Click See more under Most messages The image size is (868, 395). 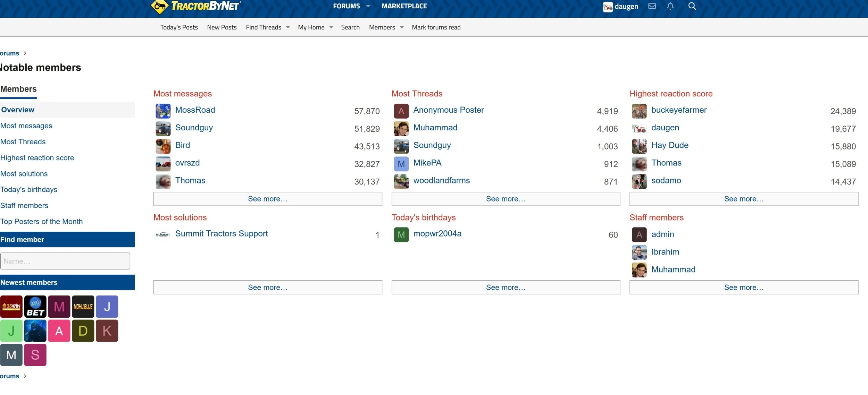click(x=267, y=199)
